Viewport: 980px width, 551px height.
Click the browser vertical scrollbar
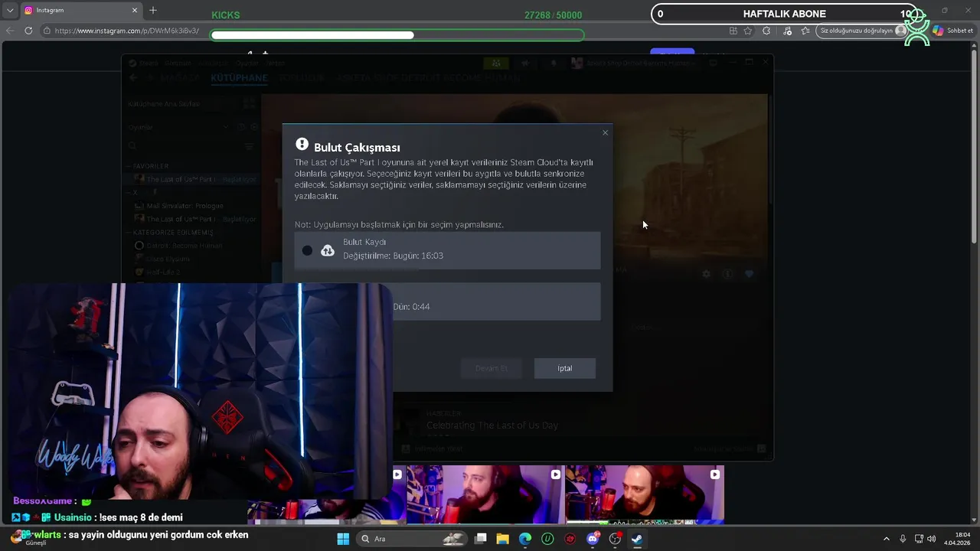(975, 145)
